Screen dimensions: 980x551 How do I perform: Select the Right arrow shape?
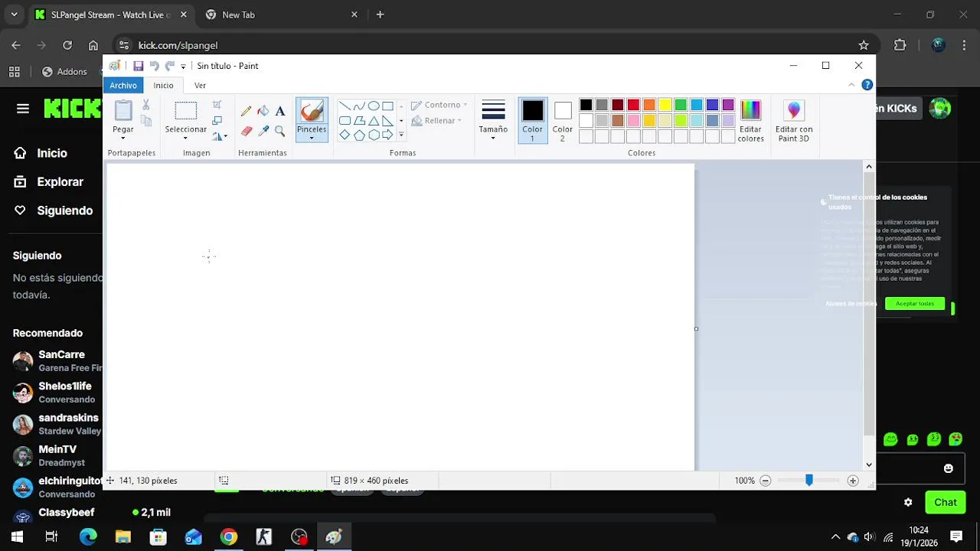(x=387, y=135)
